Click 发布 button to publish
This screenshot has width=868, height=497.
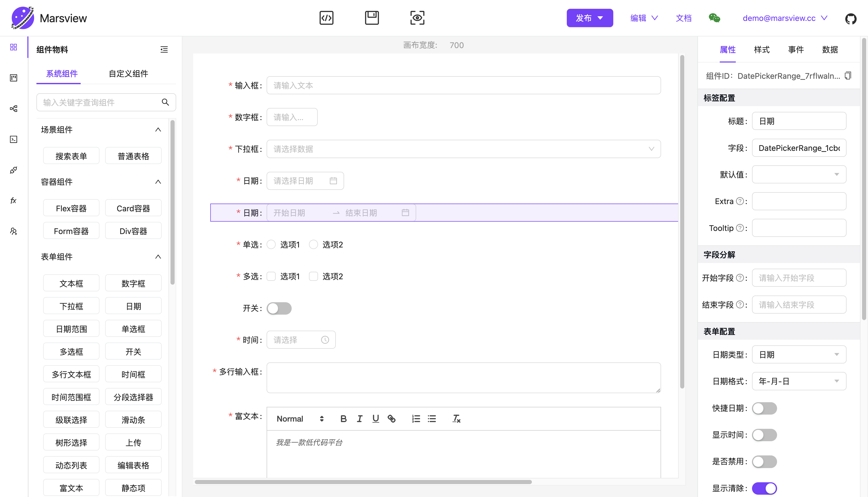(590, 18)
